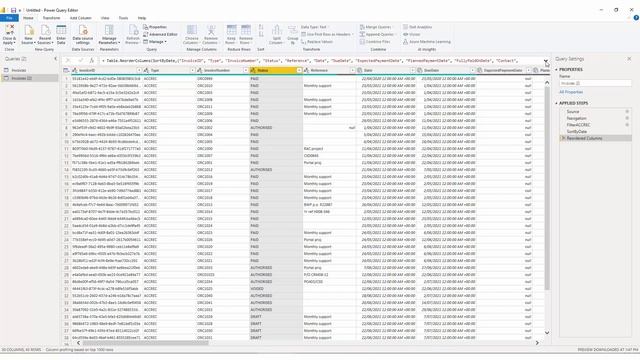Select the Reordered Columns applied step
Screen dimensions: 640x360
[x=596, y=138]
